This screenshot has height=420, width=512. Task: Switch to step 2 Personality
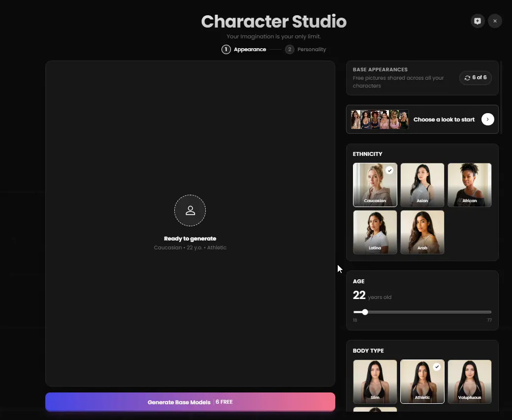306,50
